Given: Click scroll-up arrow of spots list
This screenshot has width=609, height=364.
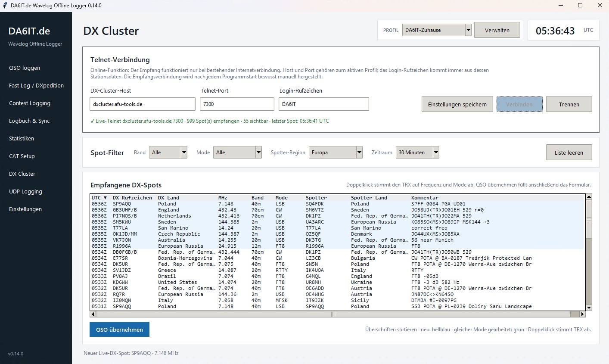Looking at the screenshot, I should [x=589, y=197].
